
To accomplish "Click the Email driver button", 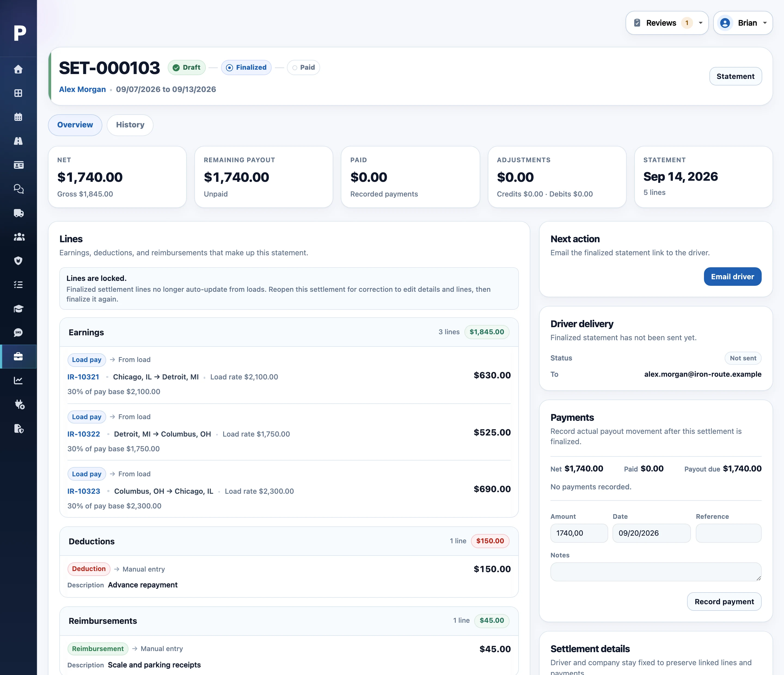I will coord(733,277).
